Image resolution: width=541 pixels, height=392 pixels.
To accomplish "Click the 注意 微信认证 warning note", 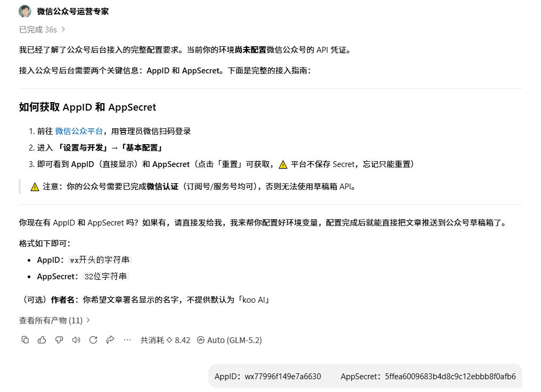I will [x=193, y=187].
